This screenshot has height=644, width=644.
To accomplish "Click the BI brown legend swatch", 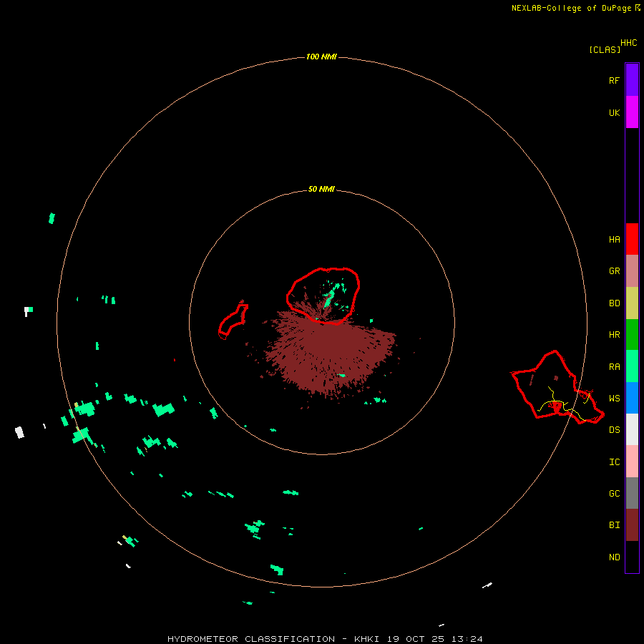I will (x=632, y=525).
